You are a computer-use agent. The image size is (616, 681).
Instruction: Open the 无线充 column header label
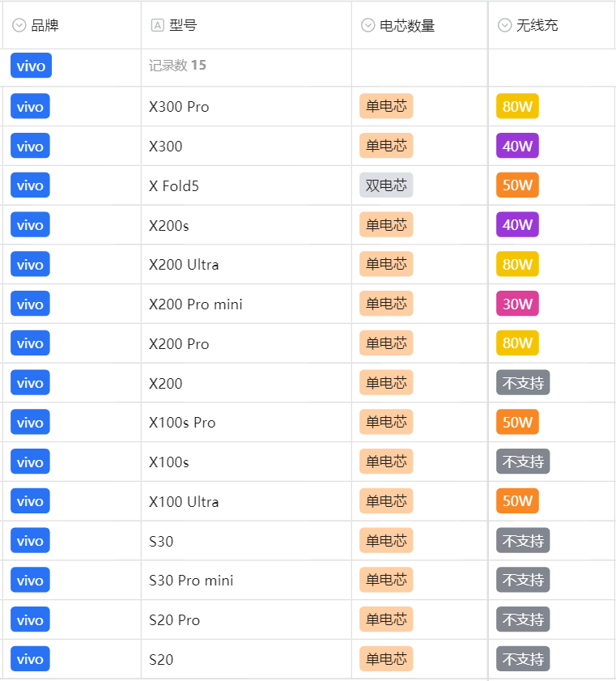[x=537, y=26]
